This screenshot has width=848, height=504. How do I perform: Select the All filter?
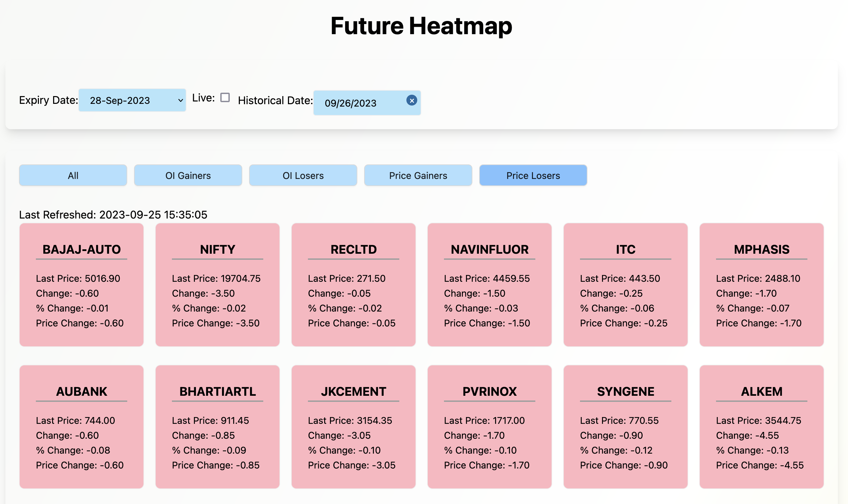(x=73, y=175)
